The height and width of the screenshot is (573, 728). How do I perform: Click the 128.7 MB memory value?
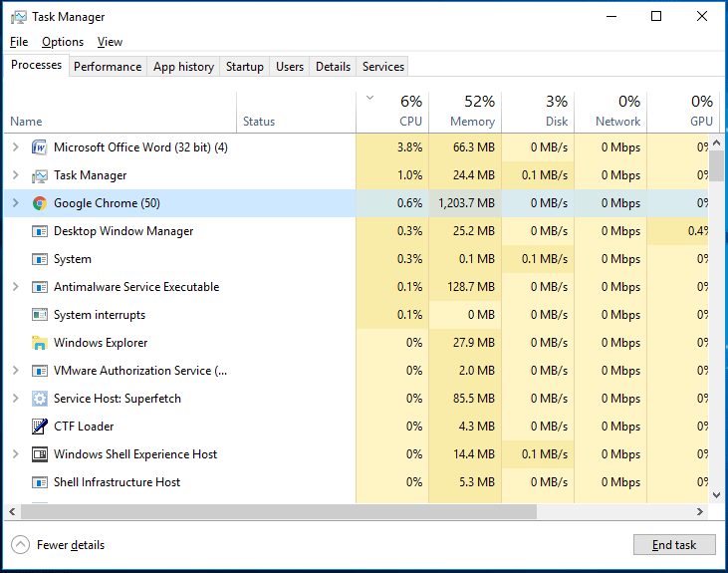pyautogui.click(x=471, y=287)
